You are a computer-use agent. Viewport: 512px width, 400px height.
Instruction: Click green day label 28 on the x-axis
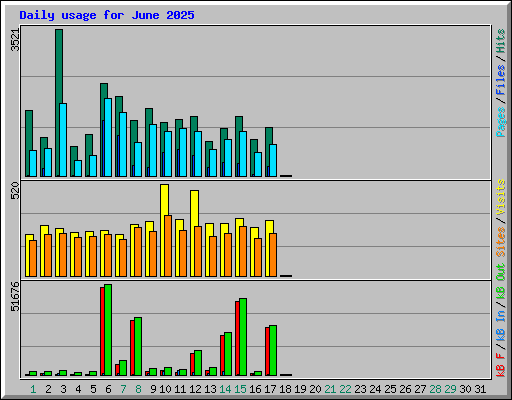435,389
